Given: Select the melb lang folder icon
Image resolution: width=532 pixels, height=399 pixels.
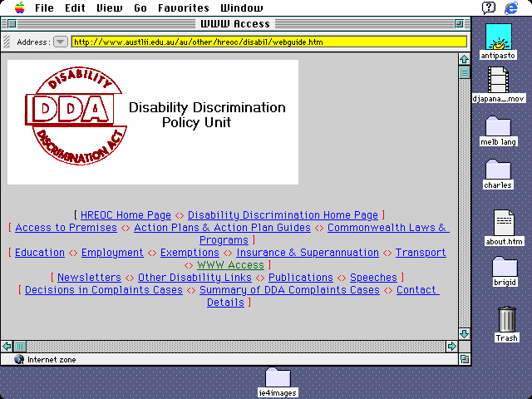Looking at the screenshot, I should pyautogui.click(x=498, y=126).
